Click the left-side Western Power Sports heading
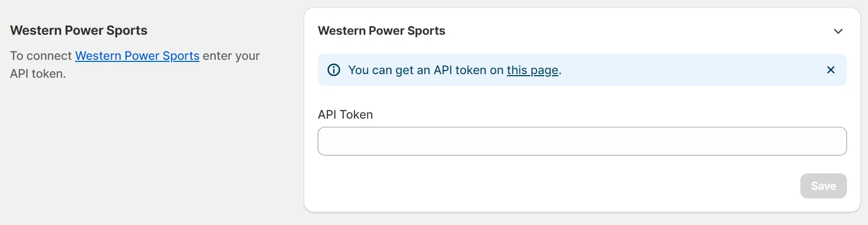Viewport: 868px width, 225px height. click(x=78, y=31)
